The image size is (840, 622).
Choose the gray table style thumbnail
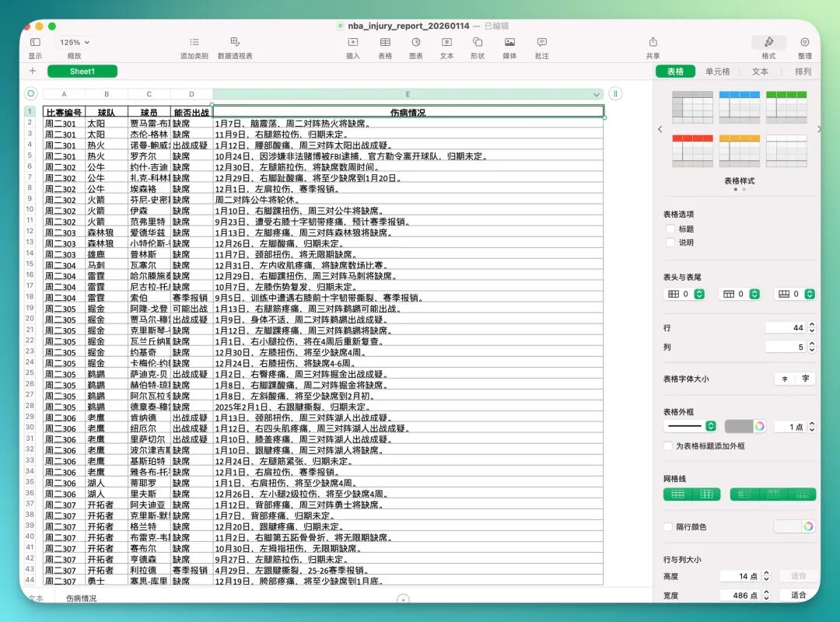(x=692, y=107)
